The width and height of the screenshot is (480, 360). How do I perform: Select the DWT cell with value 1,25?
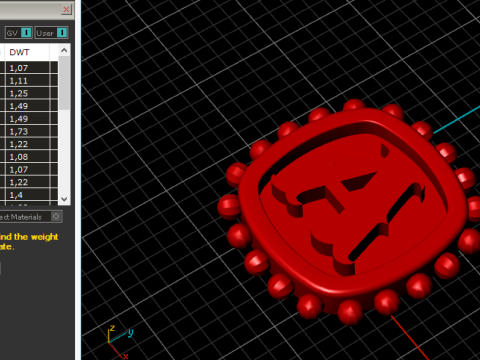27,93
